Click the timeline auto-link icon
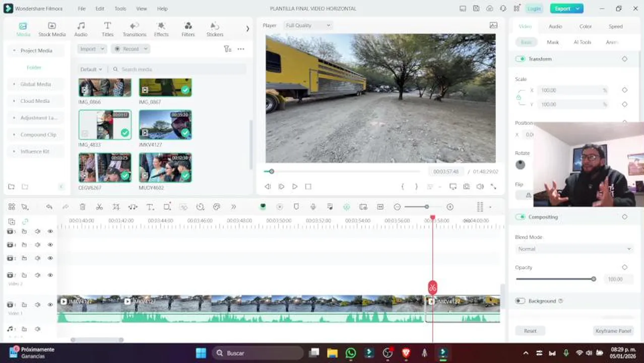 click(x=25, y=222)
